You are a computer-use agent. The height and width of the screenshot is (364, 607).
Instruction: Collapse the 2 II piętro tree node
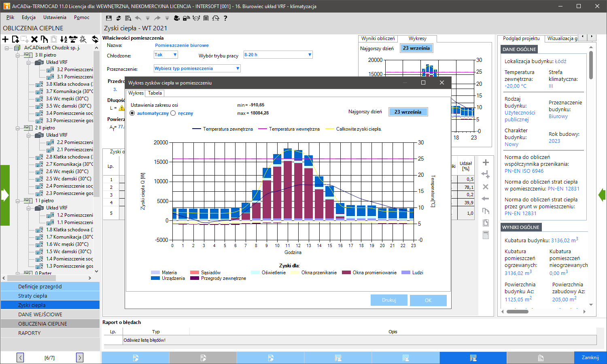click(18, 128)
